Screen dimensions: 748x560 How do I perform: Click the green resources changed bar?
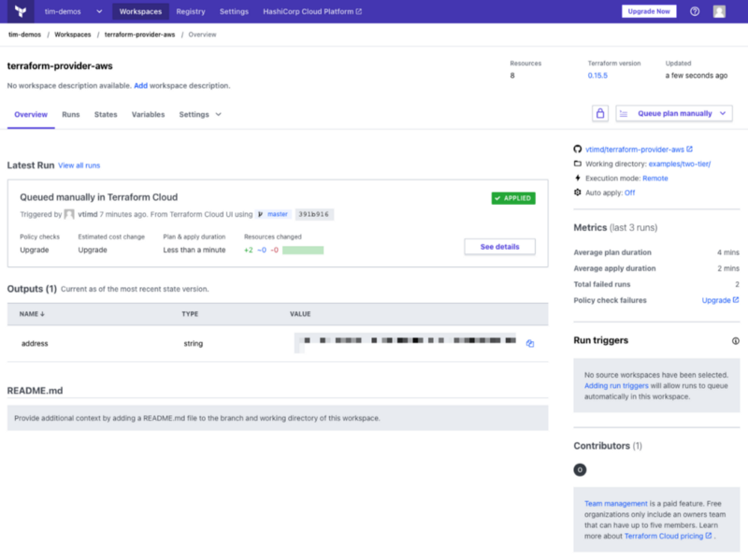[303, 250]
